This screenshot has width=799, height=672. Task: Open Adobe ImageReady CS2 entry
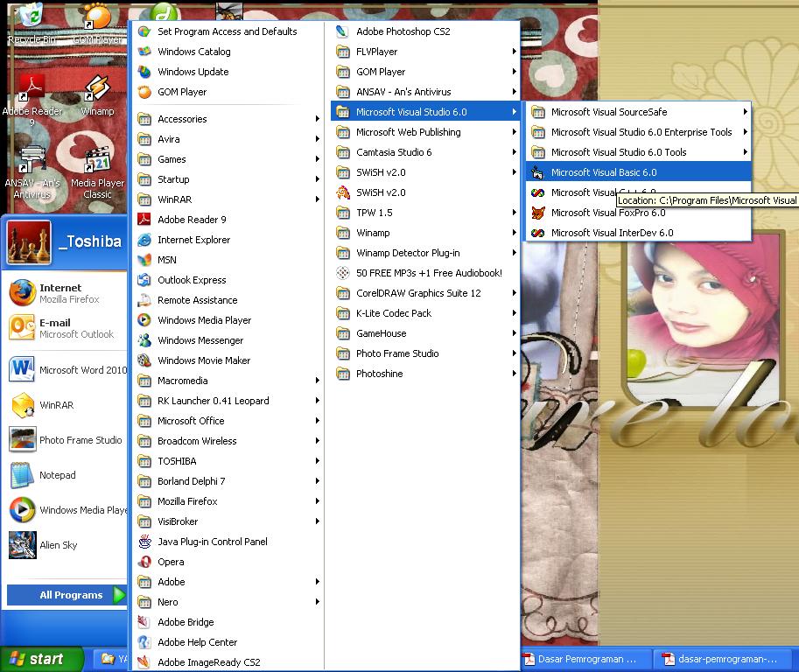228,662
